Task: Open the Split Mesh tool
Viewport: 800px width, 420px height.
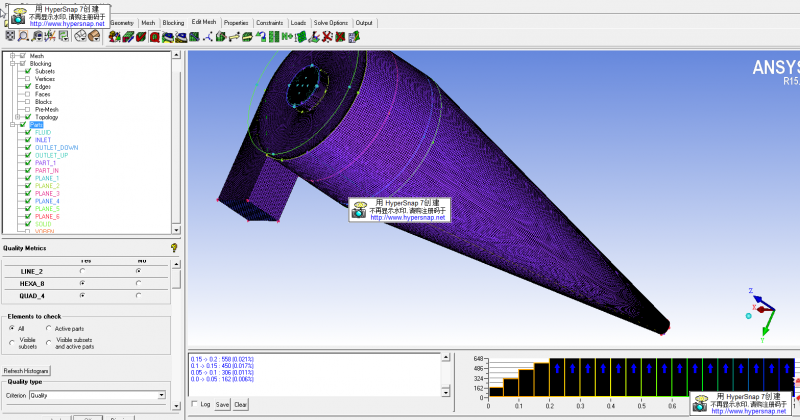Action: [221, 37]
